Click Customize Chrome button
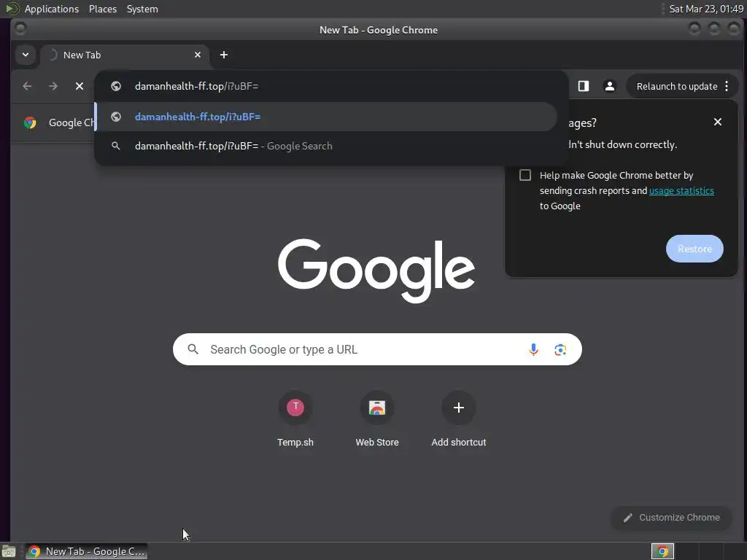Image resolution: width=747 pixels, height=560 pixels. pyautogui.click(x=671, y=518)
